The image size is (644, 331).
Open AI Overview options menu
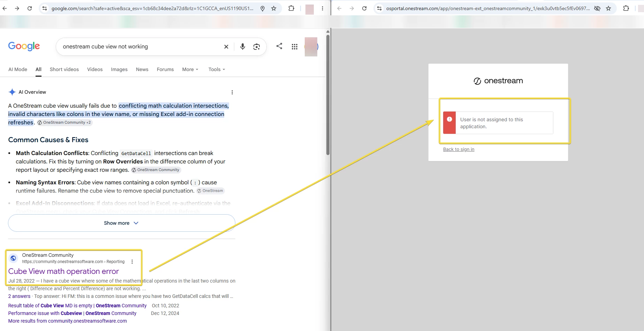[232, 92]
